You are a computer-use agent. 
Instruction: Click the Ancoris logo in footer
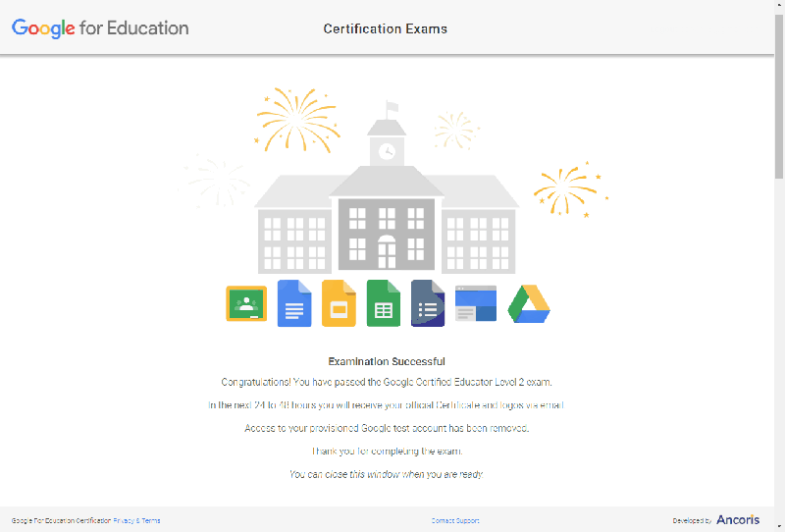click(738, 519)
